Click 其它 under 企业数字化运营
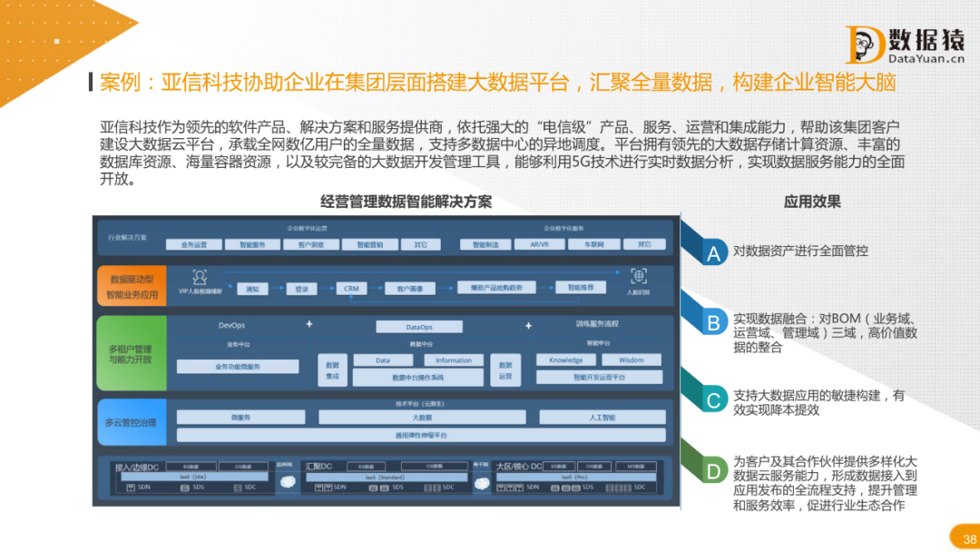The width and height of the screenshot is (980, 552). pos(421,244)
